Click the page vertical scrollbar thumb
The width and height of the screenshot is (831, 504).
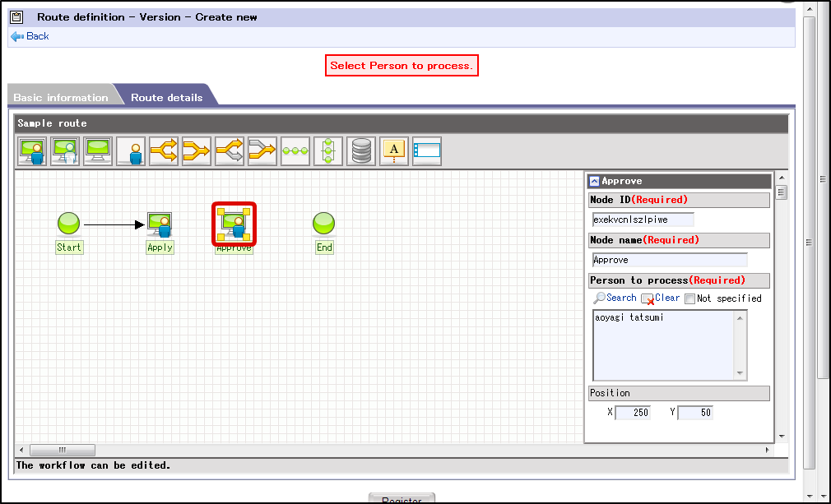809,243
